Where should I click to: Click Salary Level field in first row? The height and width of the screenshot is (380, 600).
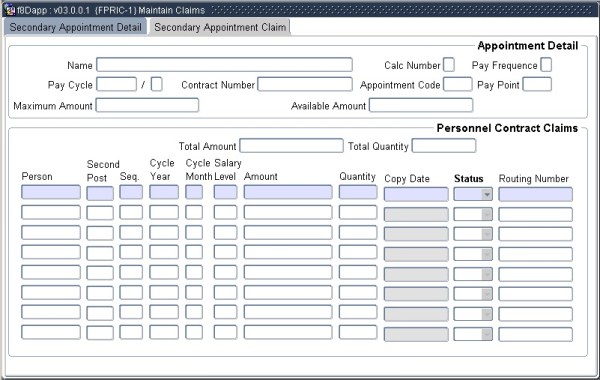coord(225,192)
